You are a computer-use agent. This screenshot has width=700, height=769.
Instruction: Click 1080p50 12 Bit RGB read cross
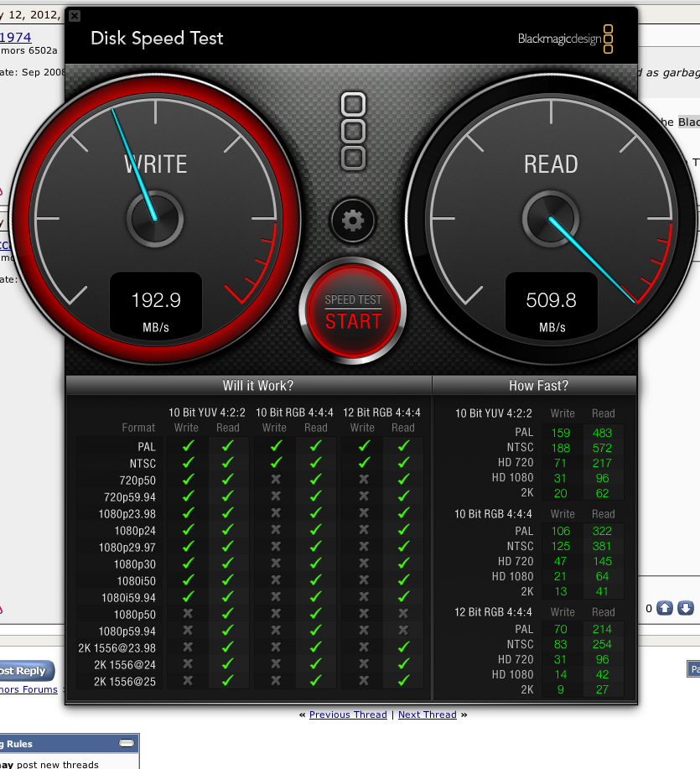point(403,613)
